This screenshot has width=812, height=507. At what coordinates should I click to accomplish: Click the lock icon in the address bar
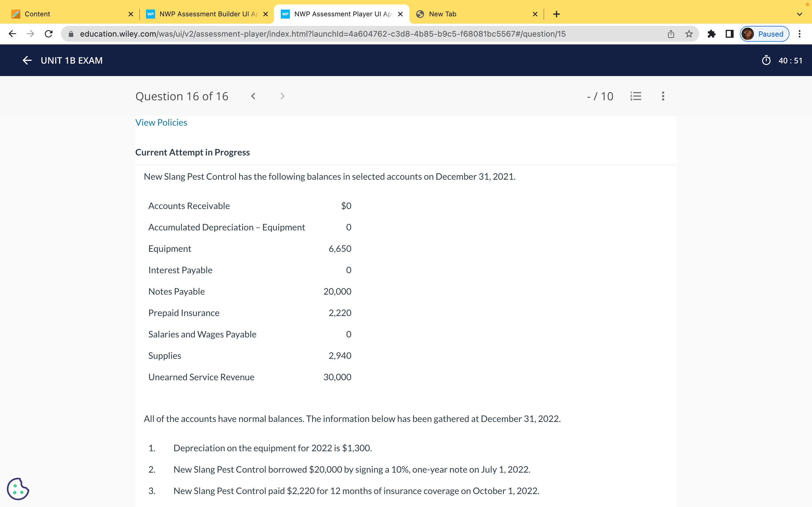pos(71,34)
